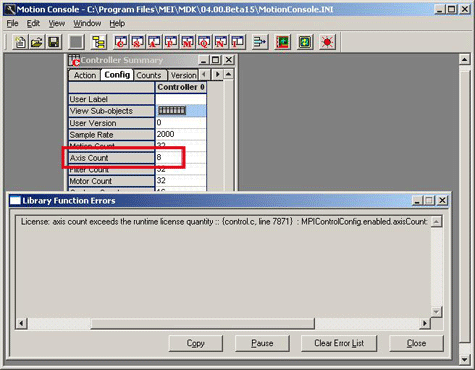Click the Copy button
This screenshot has width=475, height=370.
coord(195,343)
